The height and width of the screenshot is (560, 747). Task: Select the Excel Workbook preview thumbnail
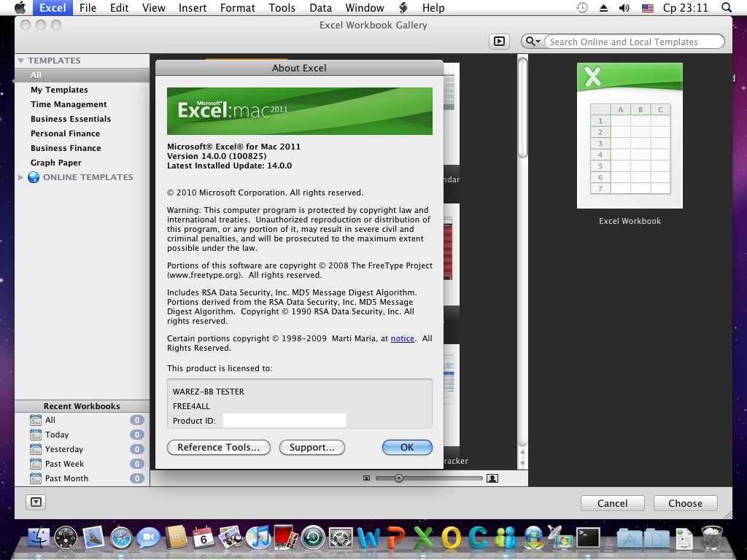click(x=630, y=136)
